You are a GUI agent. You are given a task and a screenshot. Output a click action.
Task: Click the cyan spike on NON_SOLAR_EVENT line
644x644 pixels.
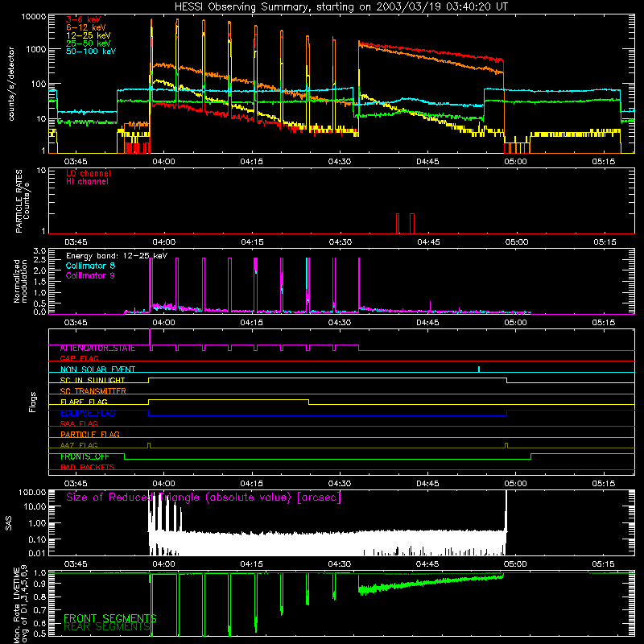tap(479, 369)
